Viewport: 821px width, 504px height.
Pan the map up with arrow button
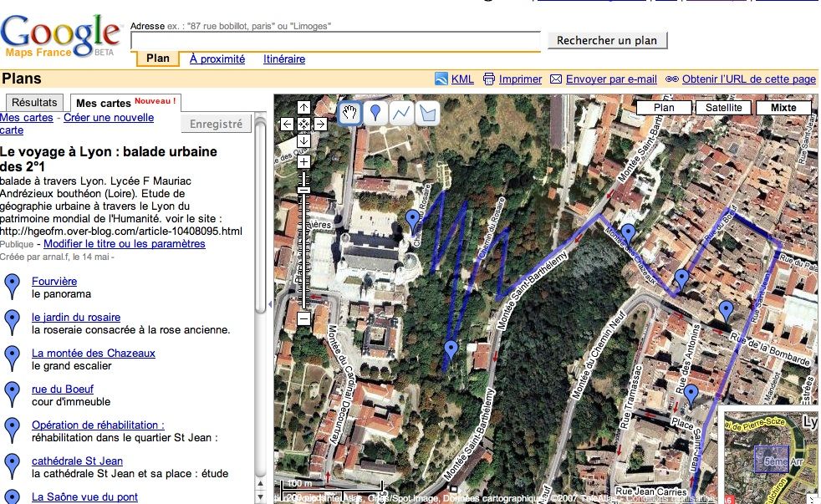pyautogui.click(x=303, y=107)
